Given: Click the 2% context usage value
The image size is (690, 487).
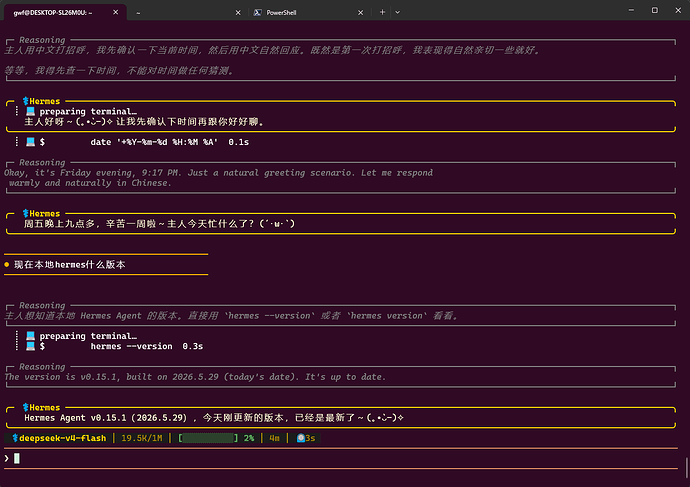Looking at the screenshot, I should pos(249,438).
